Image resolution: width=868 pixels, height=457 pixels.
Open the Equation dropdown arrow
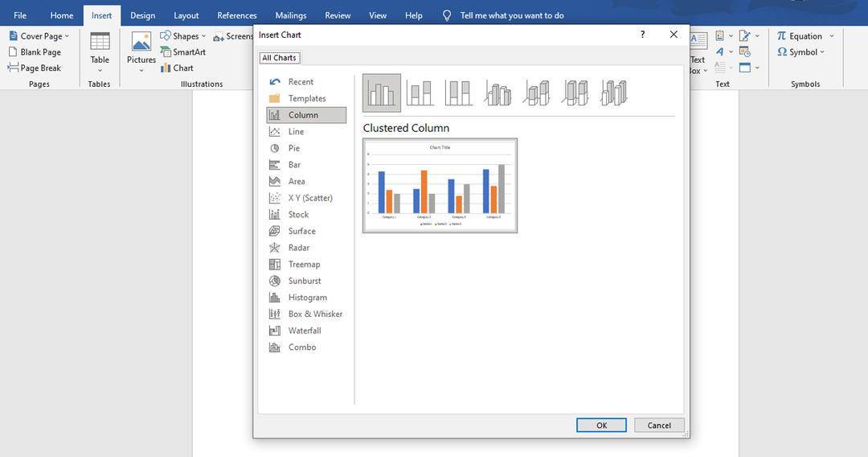(832, 36)
